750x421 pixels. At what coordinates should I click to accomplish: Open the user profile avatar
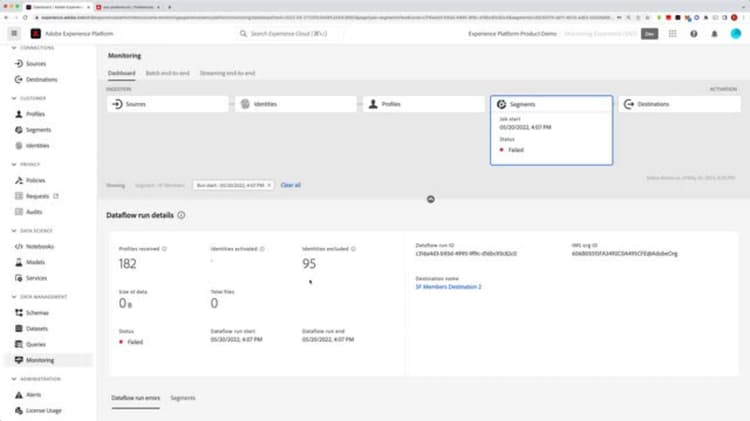click(x=736, y=33)
